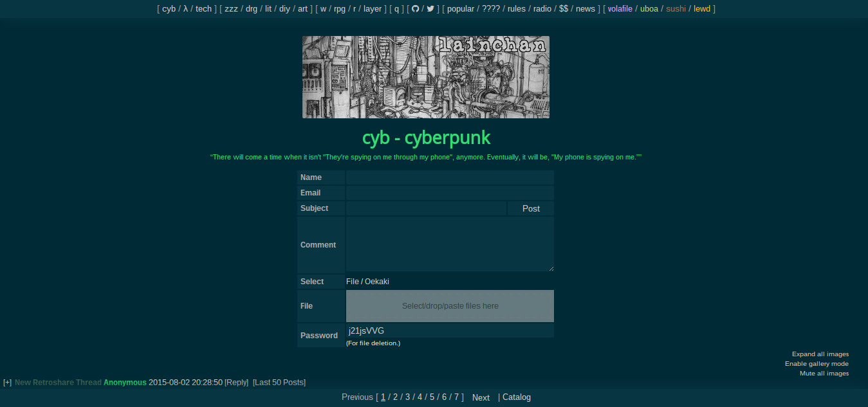The height and width of the screenshot is (407, 868).
Task: Click the Password field with j21jsVVG
Action: [450, 330]
